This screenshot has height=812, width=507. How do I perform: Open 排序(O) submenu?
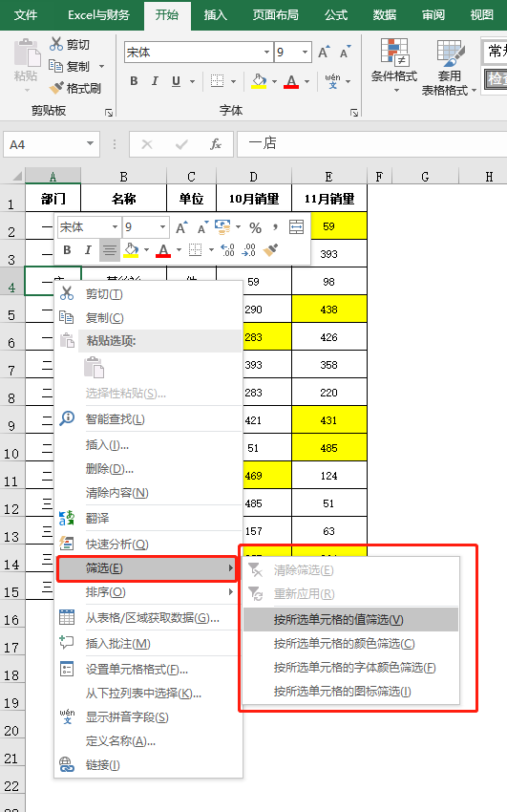coord(147,592)
